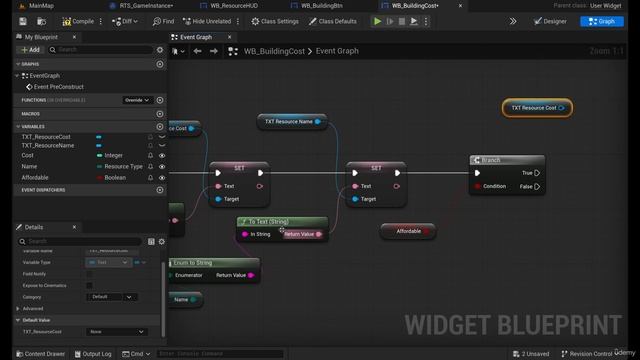
Task: Switch to WB_ResourceHUD tab
Action: (x=229, y=6)
